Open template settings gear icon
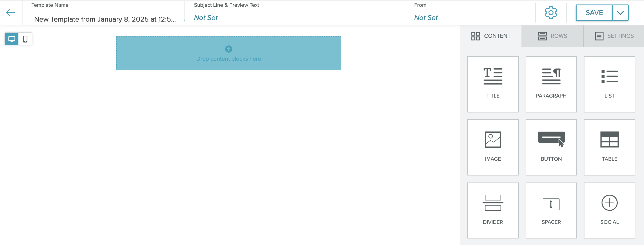644x245 pixels. point(551,13)
